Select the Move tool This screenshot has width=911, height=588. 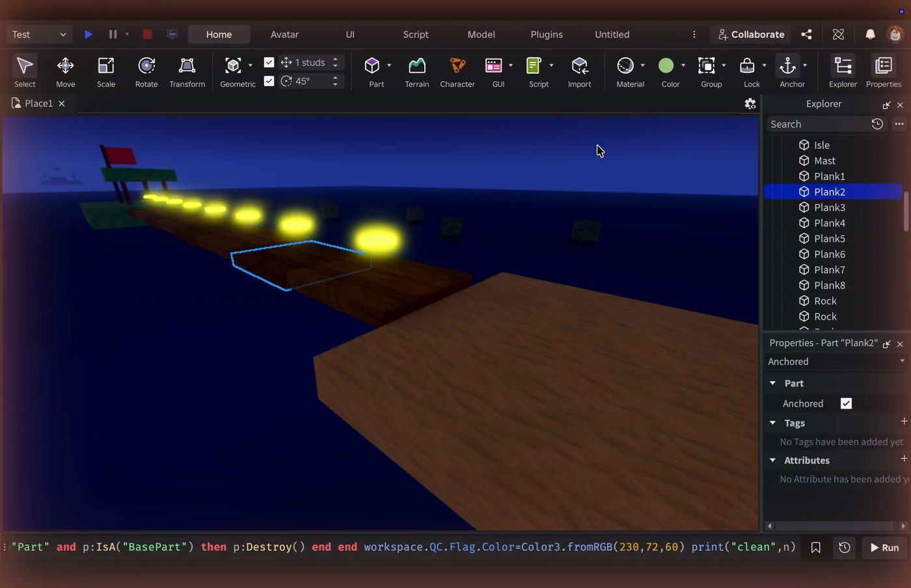(65, 72)
